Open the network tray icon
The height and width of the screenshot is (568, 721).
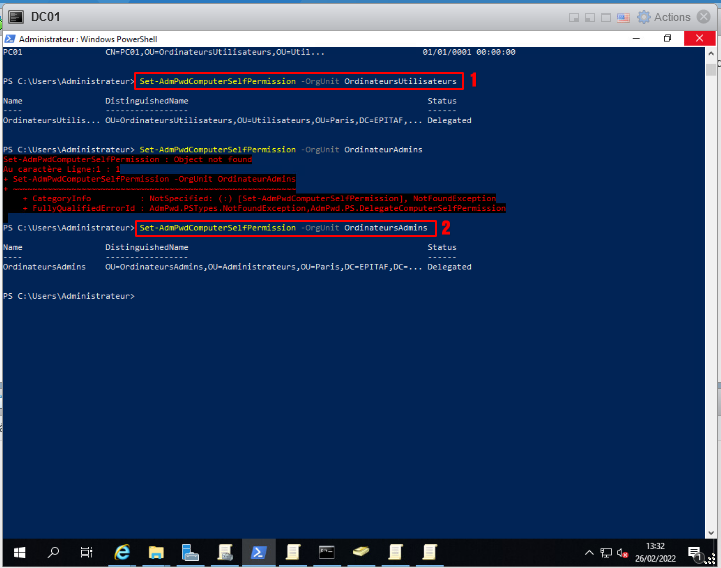coord(606,552)
